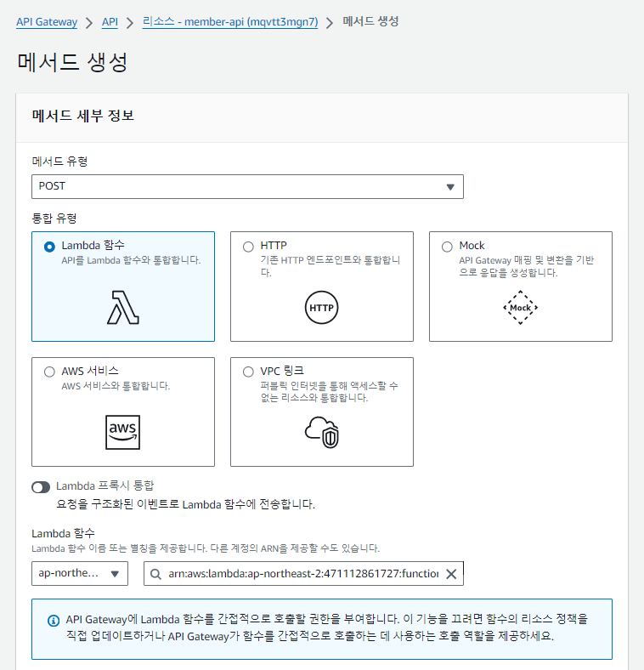Click 요청을 구조화된 이벤트로 description text

tap(186, 504)
